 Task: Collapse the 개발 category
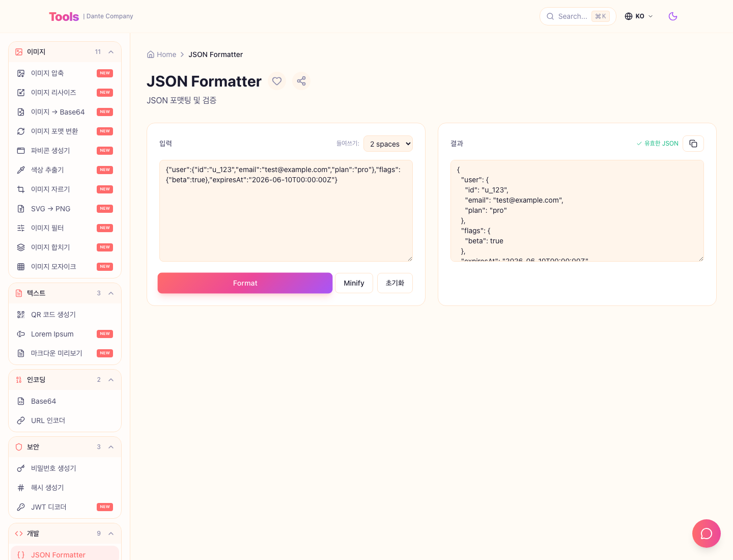111,534
